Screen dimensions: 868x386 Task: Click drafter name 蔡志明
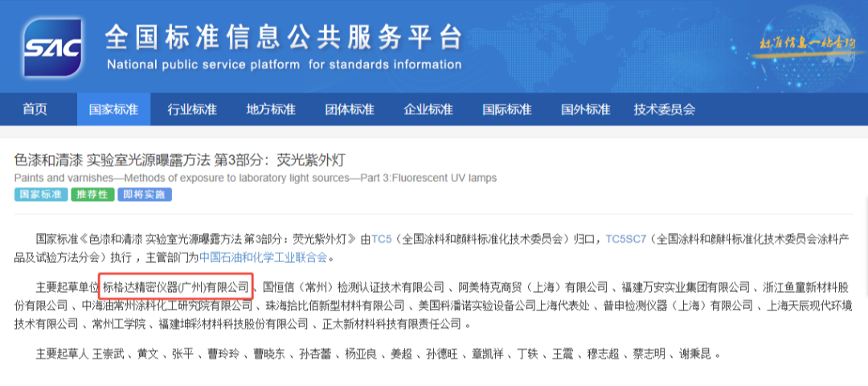(x=649, y=354)
